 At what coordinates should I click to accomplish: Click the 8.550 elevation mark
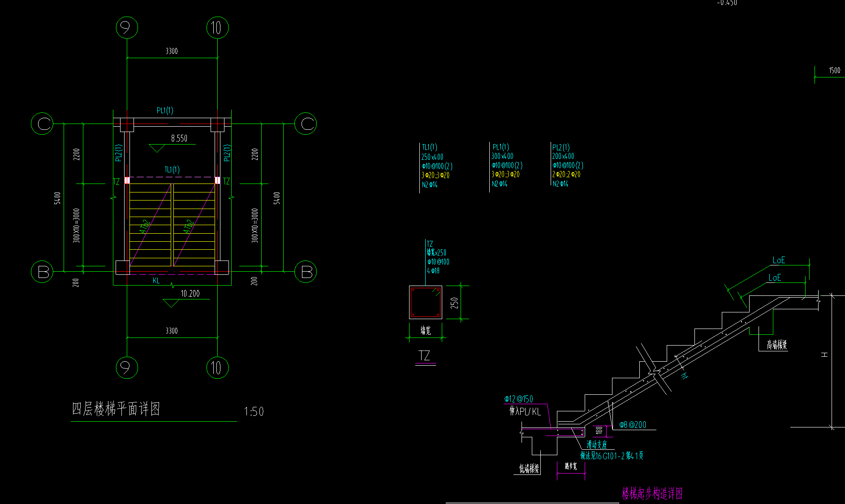[179, 138]
